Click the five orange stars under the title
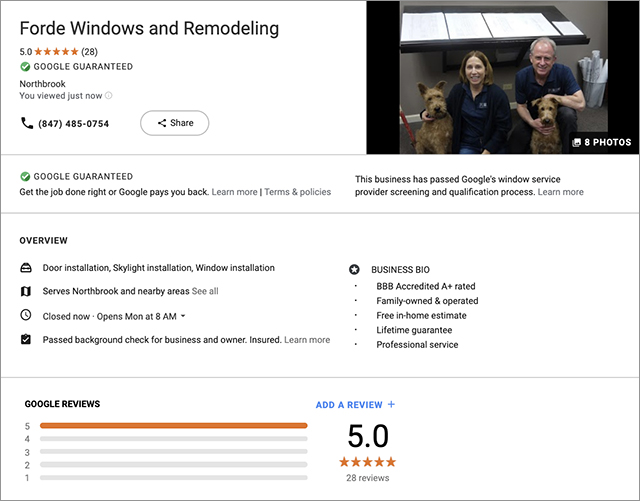Viewport: 640px width, 501px height. tap(56, 51)
